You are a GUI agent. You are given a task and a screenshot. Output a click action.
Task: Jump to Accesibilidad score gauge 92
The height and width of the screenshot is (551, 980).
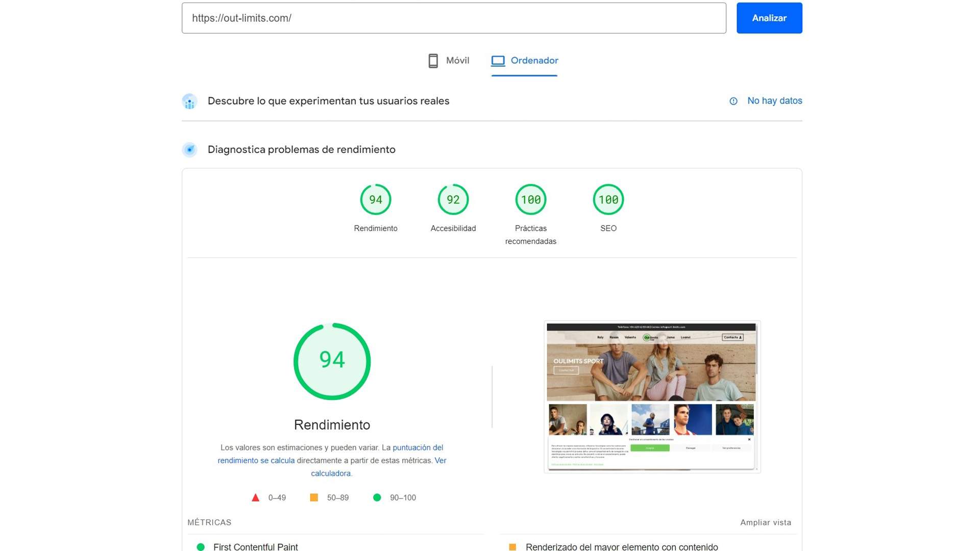453,199
